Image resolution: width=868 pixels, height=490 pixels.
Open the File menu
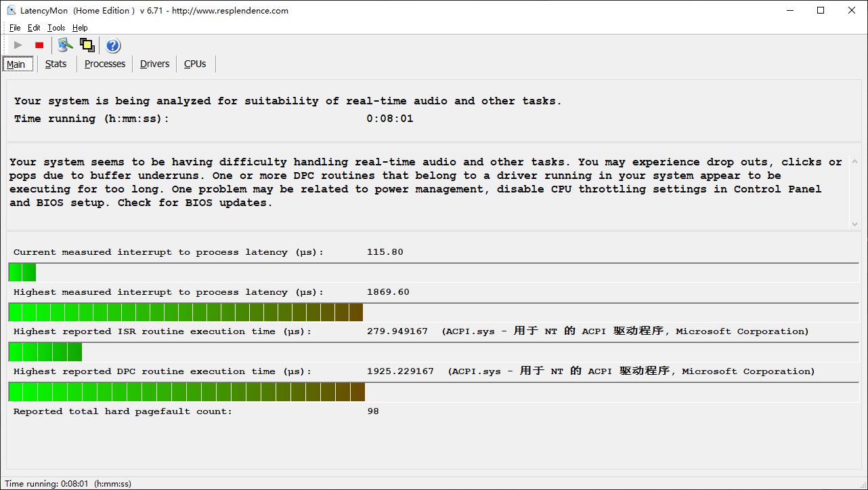15,28
